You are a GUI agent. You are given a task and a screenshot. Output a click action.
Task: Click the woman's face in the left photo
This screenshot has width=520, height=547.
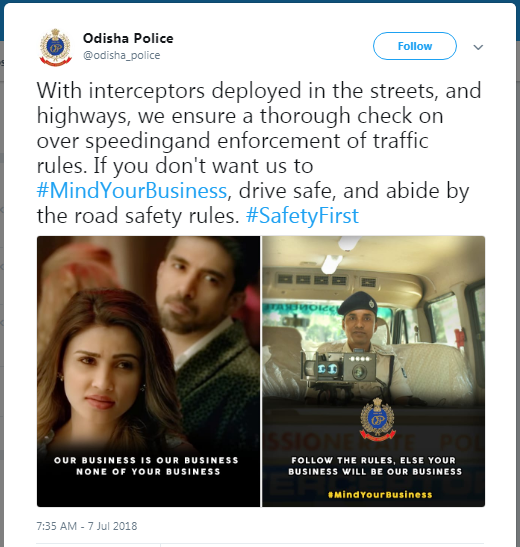coord(101,376)
